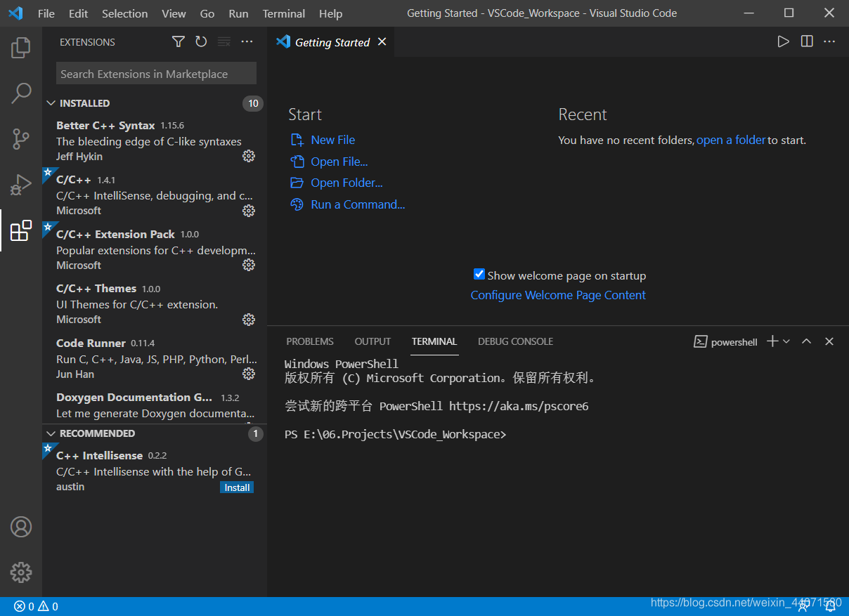Open the Run menu
The height and width of the screenshot is (616, 849).
238,13
